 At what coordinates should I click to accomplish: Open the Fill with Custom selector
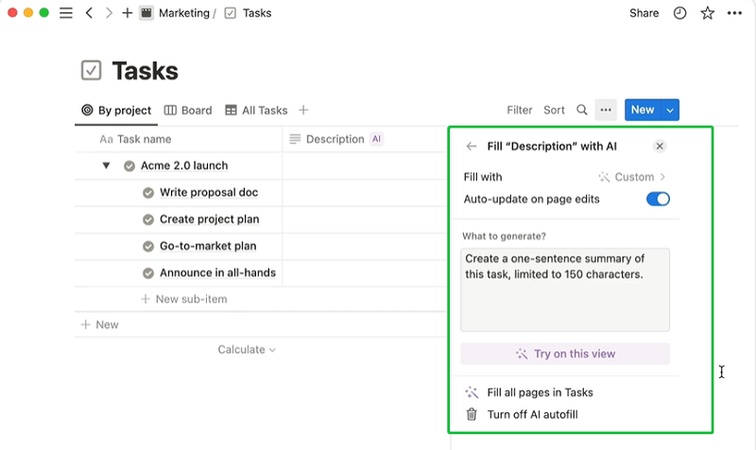coord(632,177)
